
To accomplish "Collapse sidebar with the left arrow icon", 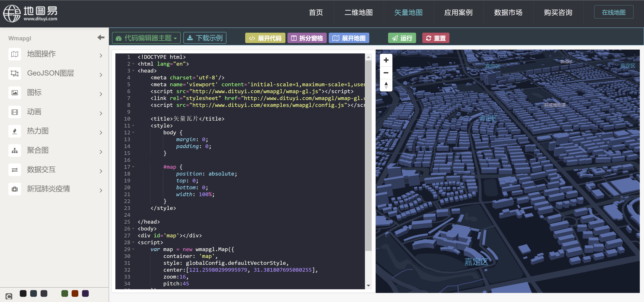I will point(101,38).
